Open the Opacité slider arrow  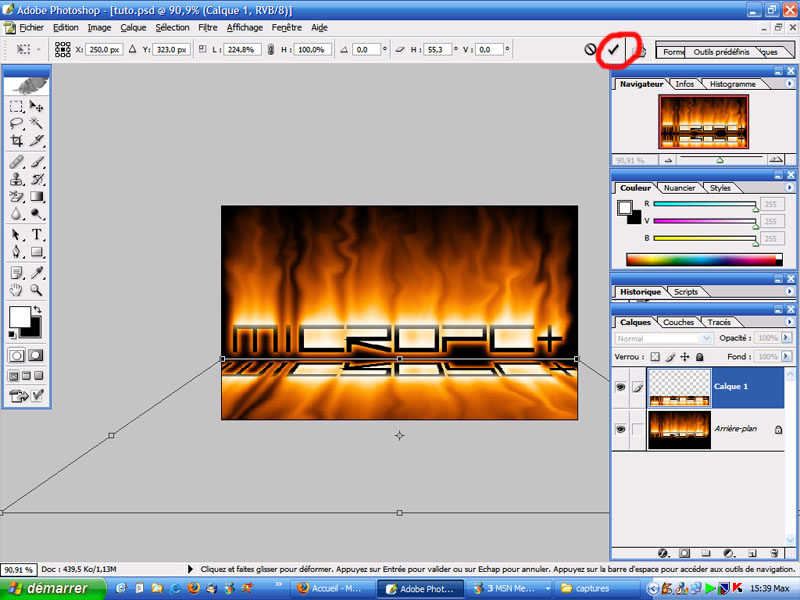click(x=786, y=338)
